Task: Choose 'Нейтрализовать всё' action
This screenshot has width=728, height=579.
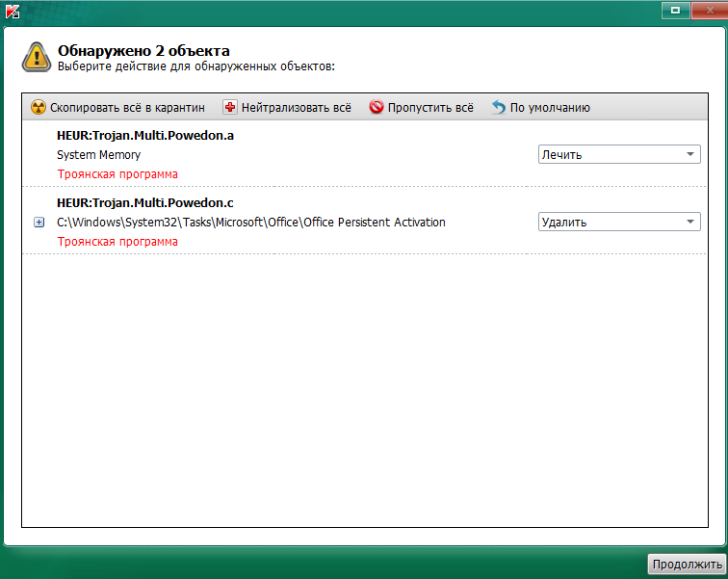Action: tap(297, 108)
